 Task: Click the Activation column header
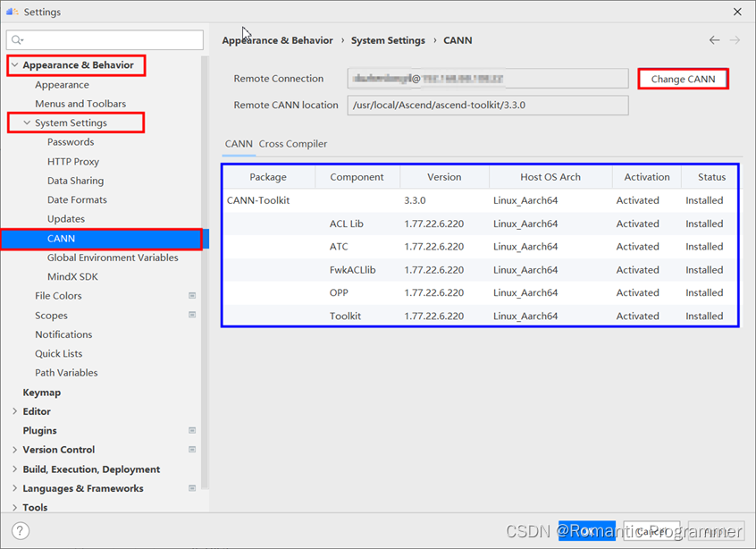pos(647,177)
